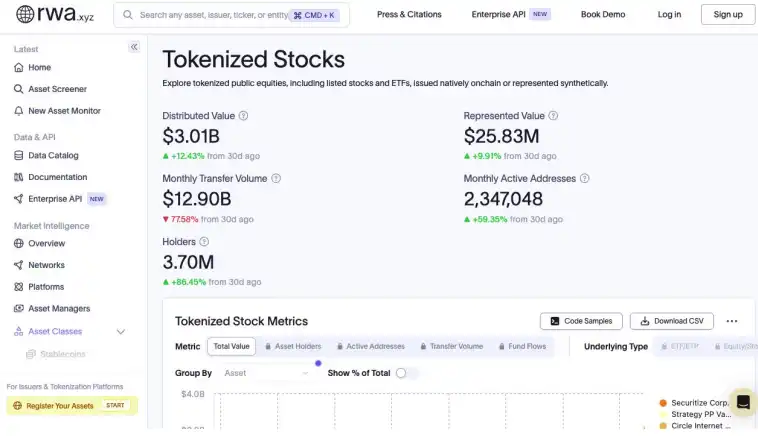Click the Holders help icon

pyautogui.click(x=204, y=241)
